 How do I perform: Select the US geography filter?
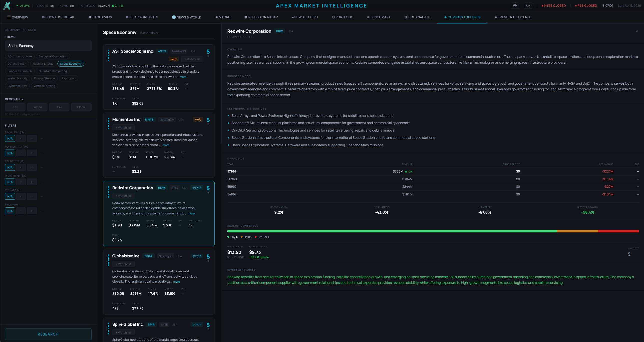15,107
